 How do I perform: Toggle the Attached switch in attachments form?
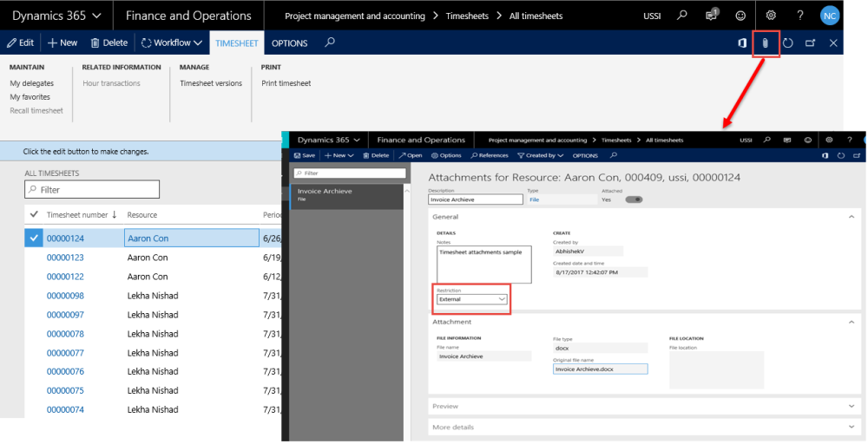pos(633,199)
